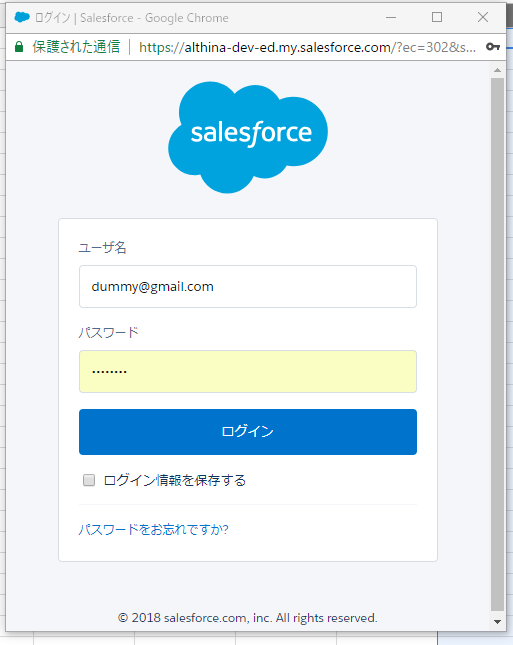Check the ログイン情報を保存する checkbox
This screenshot has height=645, width=513.
click(x=89, y=480)
